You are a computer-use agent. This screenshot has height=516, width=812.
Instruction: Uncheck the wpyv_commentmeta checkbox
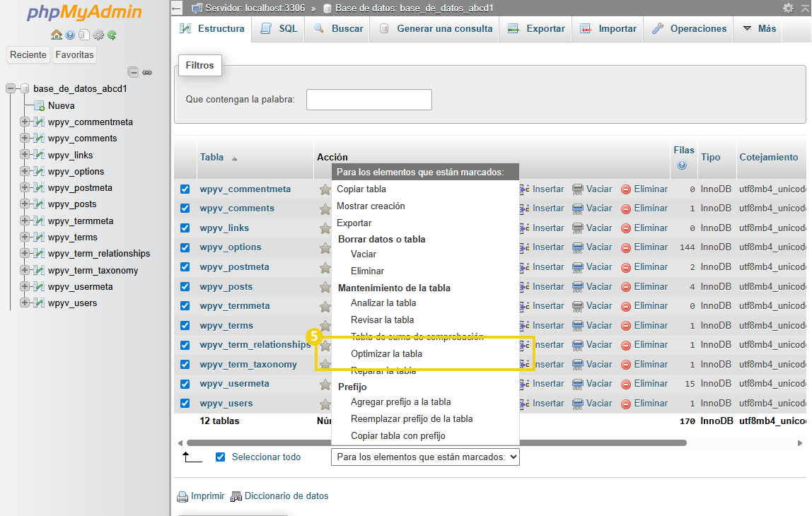tap(185, 189)
